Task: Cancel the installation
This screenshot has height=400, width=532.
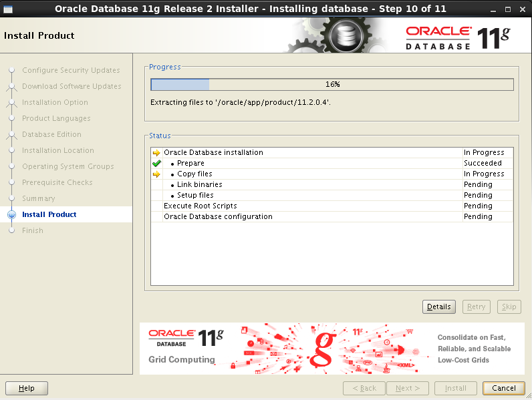Action: pos(504,388)
